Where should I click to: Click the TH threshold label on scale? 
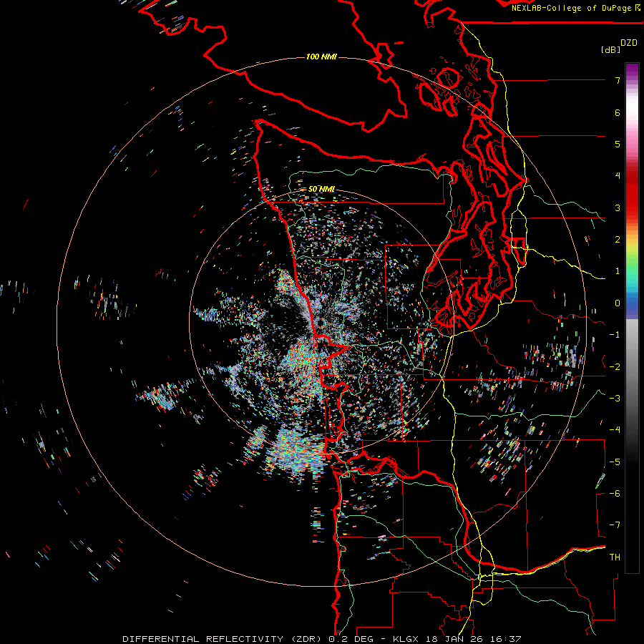pos(615,557)
